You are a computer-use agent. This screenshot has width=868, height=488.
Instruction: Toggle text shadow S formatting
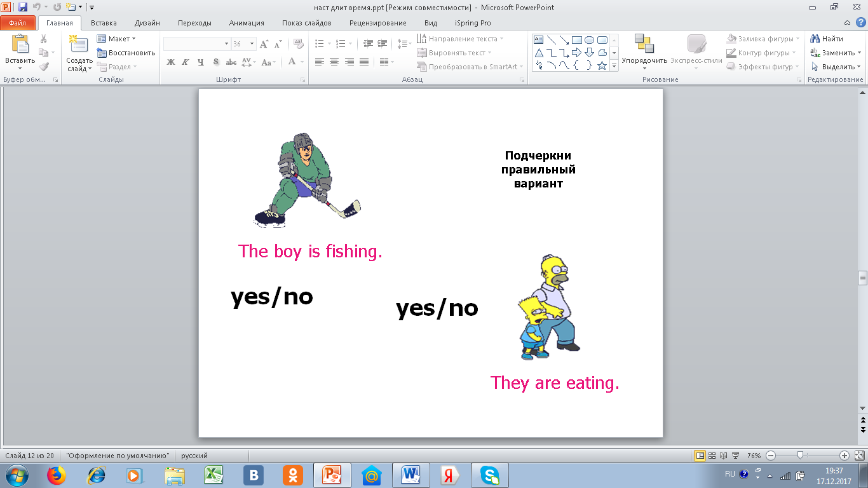[216, 62]
